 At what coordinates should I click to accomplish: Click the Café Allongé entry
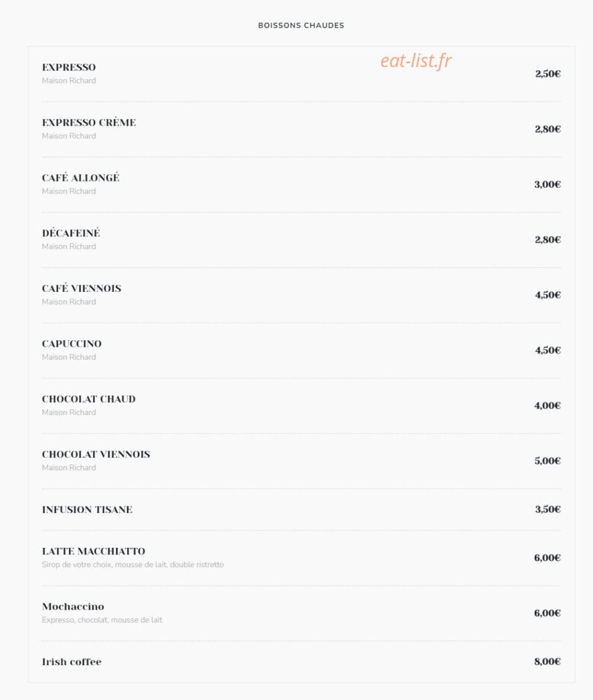click(81, 177)
